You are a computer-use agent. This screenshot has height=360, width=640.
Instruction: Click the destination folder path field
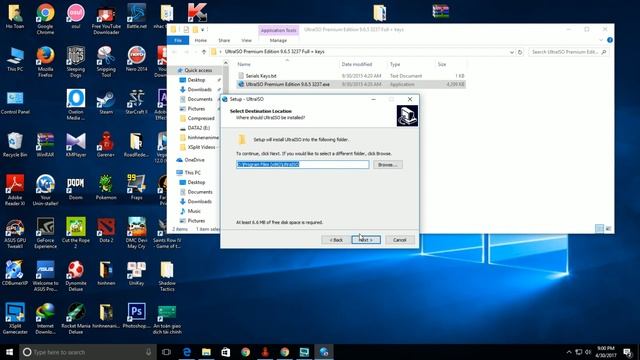click(302, 164)
